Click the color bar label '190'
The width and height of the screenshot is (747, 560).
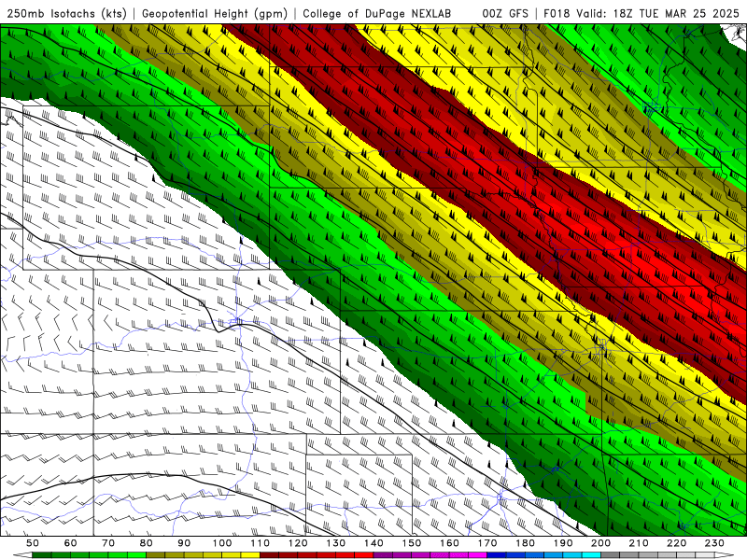coord(563,543)
